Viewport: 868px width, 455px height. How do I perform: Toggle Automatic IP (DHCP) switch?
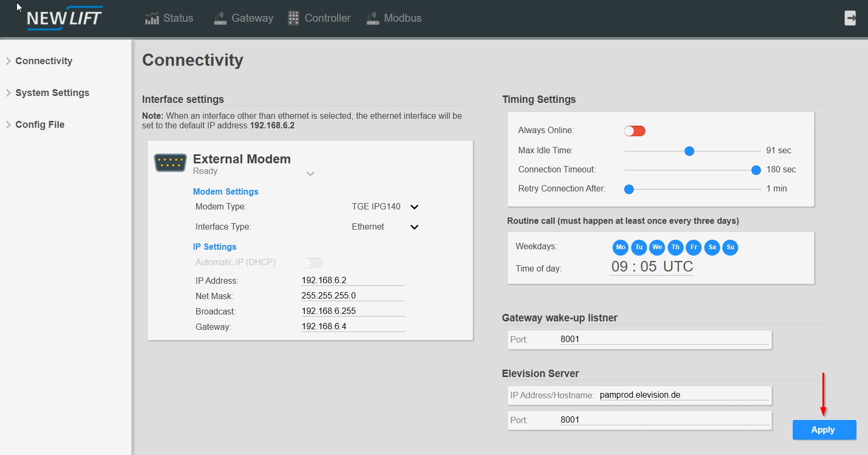pyautogui.click(x=312, y=262)
